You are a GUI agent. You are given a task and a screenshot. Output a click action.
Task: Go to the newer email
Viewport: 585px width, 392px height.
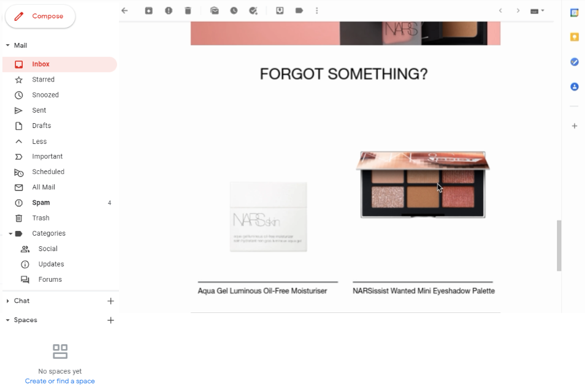coord(500,11)
